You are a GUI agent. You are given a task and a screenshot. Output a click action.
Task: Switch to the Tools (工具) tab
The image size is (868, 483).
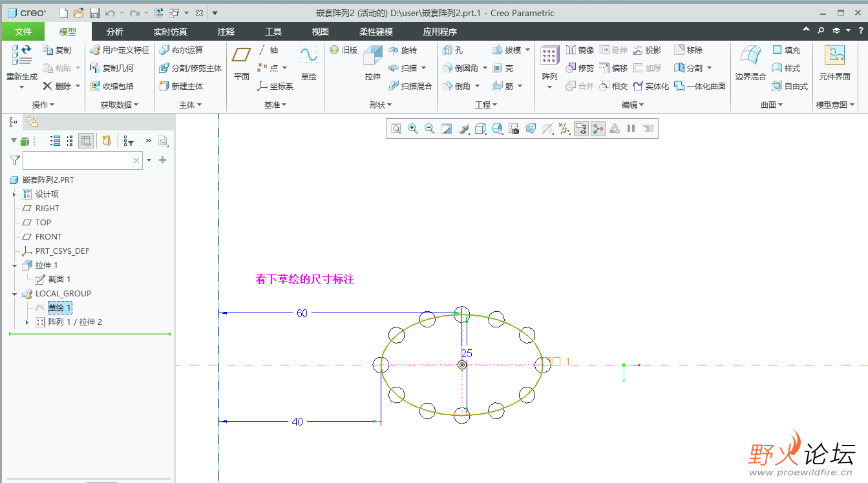click(x=273, y=32)
